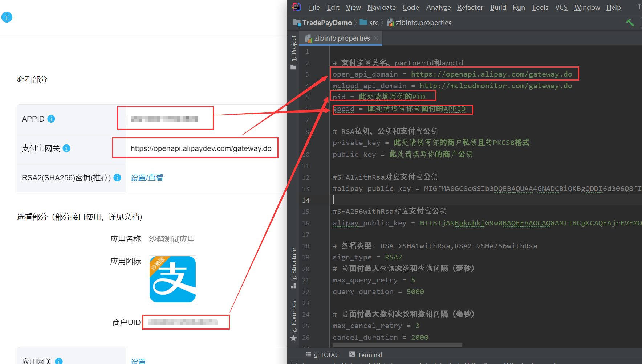Open the Tools menu
The image size is (642, 364).
click(540, 7)
